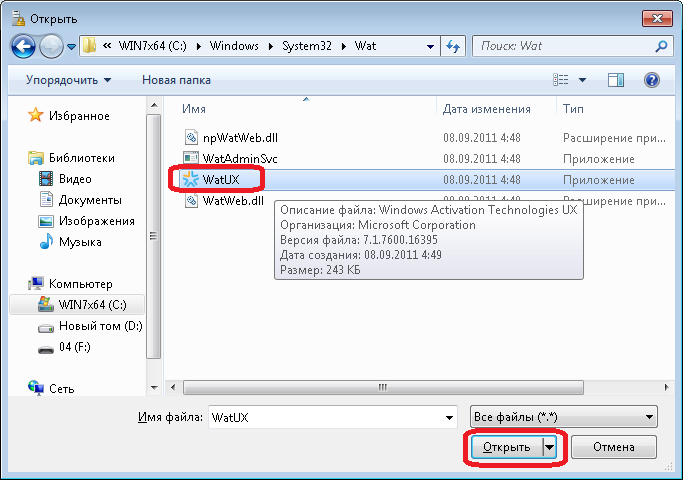Select the file WatAdminSvc

(240, 159)
